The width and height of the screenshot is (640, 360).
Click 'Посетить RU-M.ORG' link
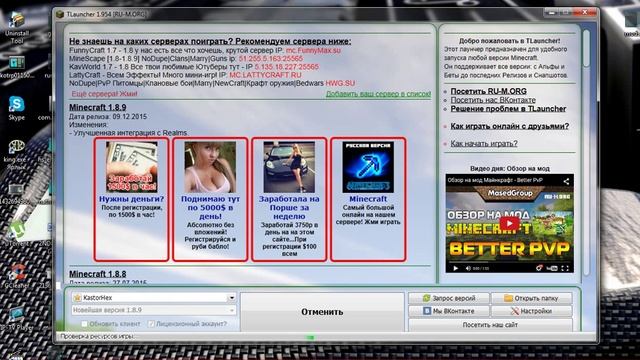488,91
